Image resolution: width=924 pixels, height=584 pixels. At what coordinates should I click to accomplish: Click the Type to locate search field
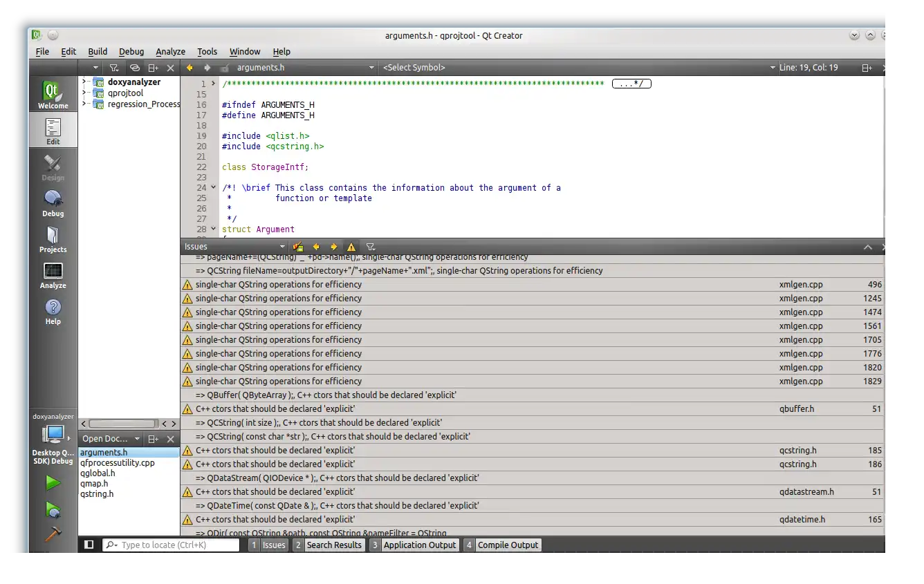[176, 545]
